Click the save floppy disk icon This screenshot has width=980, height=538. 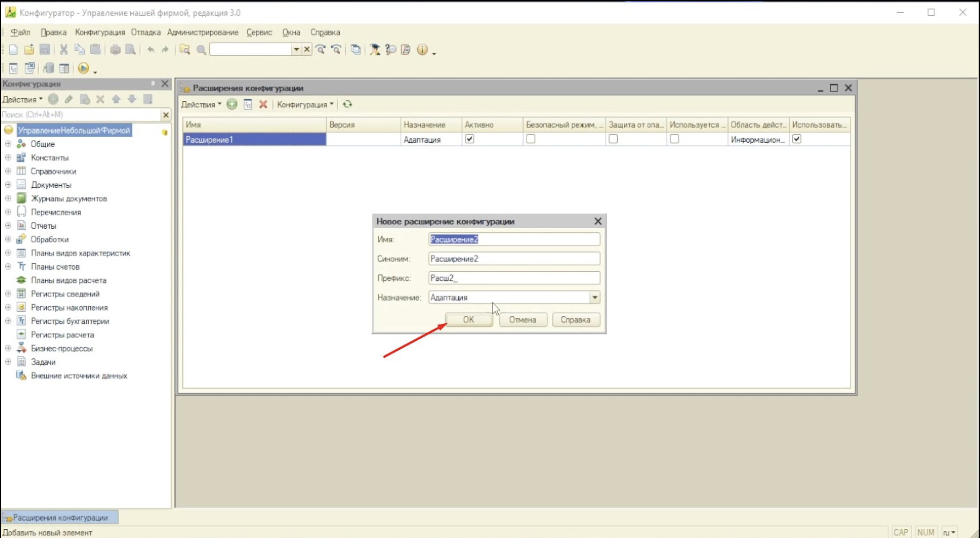tap(44, 50)
